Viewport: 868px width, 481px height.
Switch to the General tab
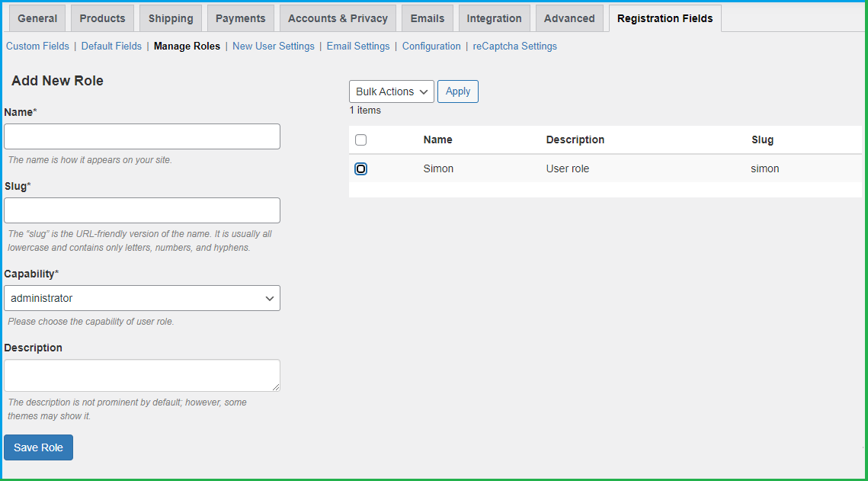(37, 18)
